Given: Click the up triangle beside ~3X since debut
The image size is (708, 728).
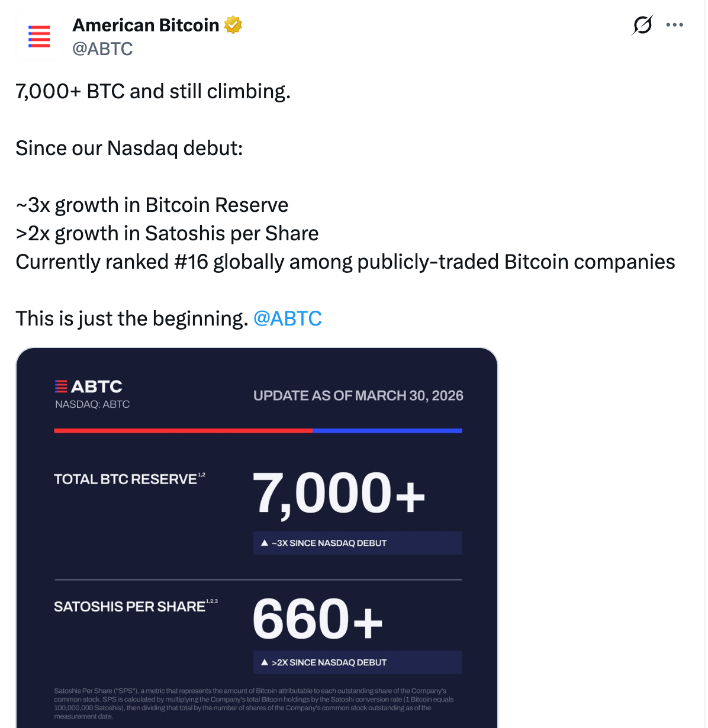Looking at the screenshot, I should [265, 543].
